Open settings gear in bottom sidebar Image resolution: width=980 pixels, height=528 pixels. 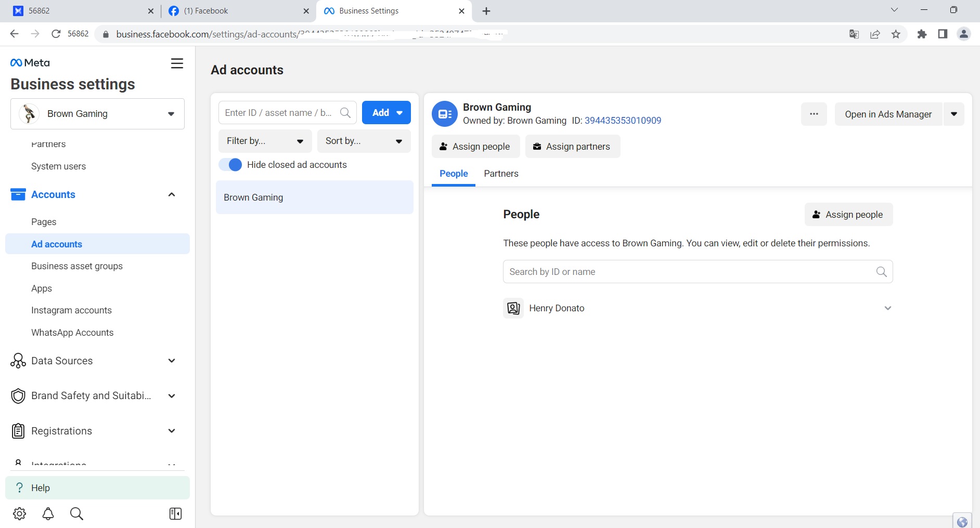pyautogui.click(x=20, y=513)
